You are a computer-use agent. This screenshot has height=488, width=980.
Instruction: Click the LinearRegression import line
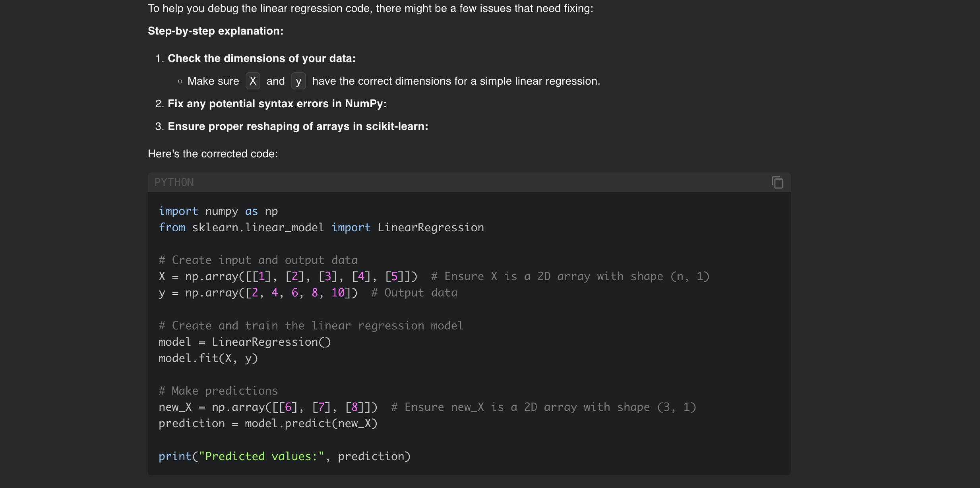321,228
